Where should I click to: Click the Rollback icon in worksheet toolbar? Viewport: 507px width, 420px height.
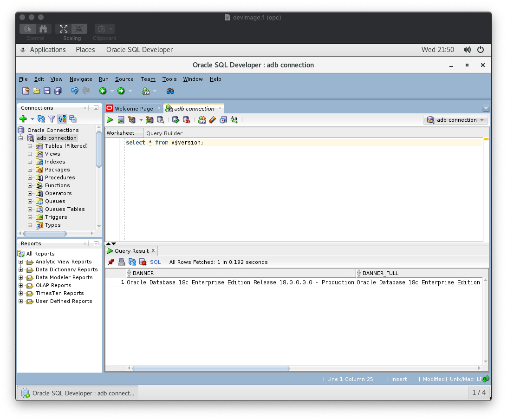[186, 120]
